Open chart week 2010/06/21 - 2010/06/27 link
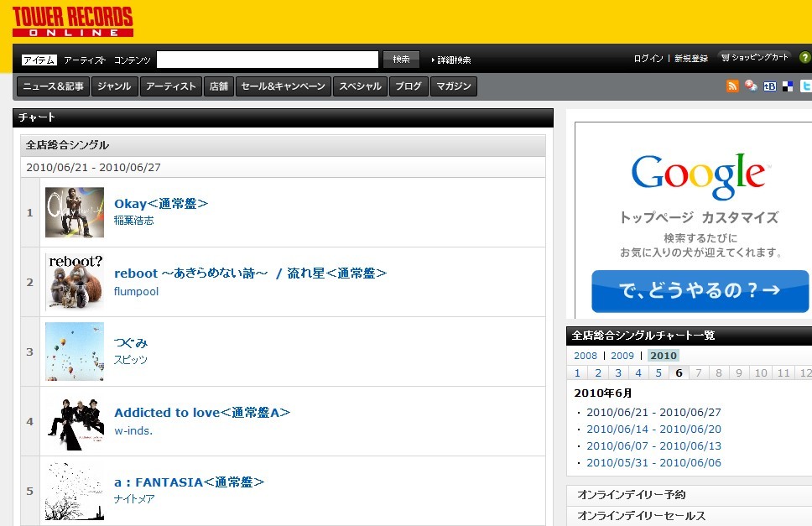Screen dimensions: 812x526 (653, 413)
